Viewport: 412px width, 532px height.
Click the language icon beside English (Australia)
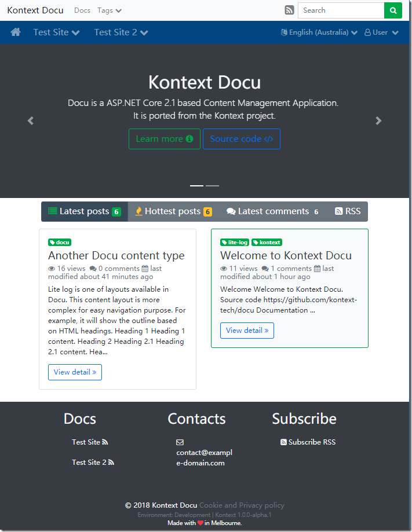(284, 32)
